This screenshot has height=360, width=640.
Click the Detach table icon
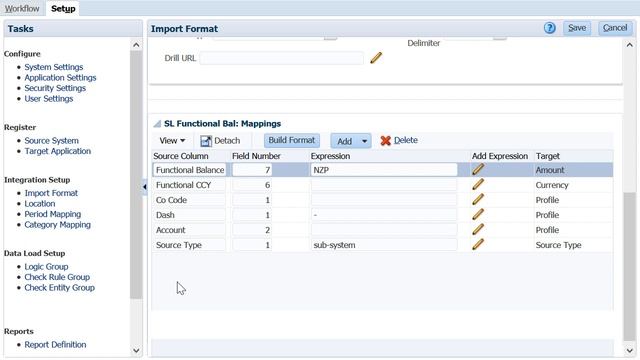(x=206, y=141)
